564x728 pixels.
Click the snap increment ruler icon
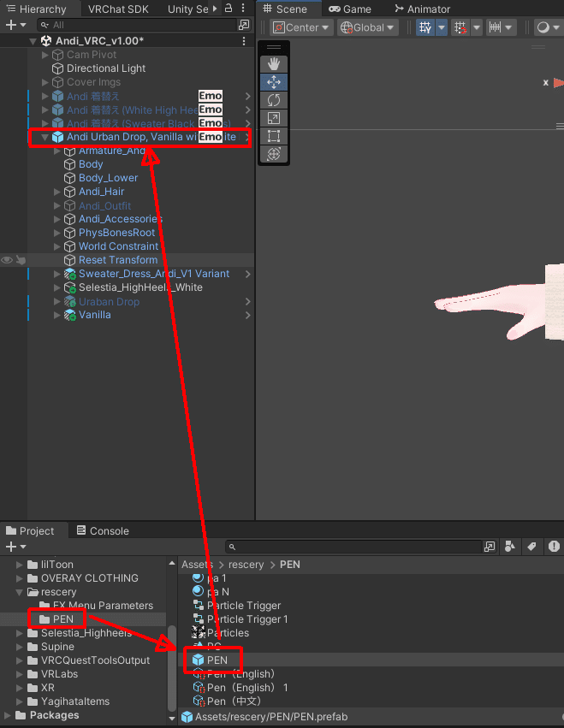pyautogui.click(x=496, y=28)
